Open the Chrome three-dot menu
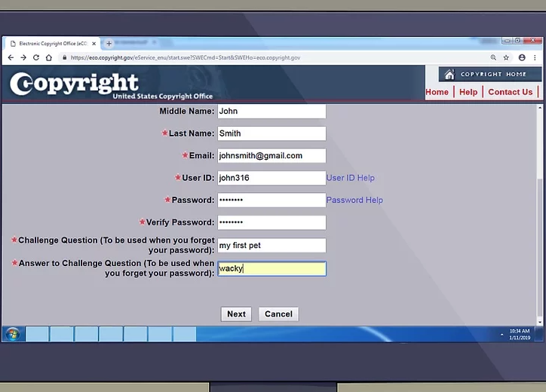The width and height of the screenshot is (546, 392). click(x=535, y=57)
